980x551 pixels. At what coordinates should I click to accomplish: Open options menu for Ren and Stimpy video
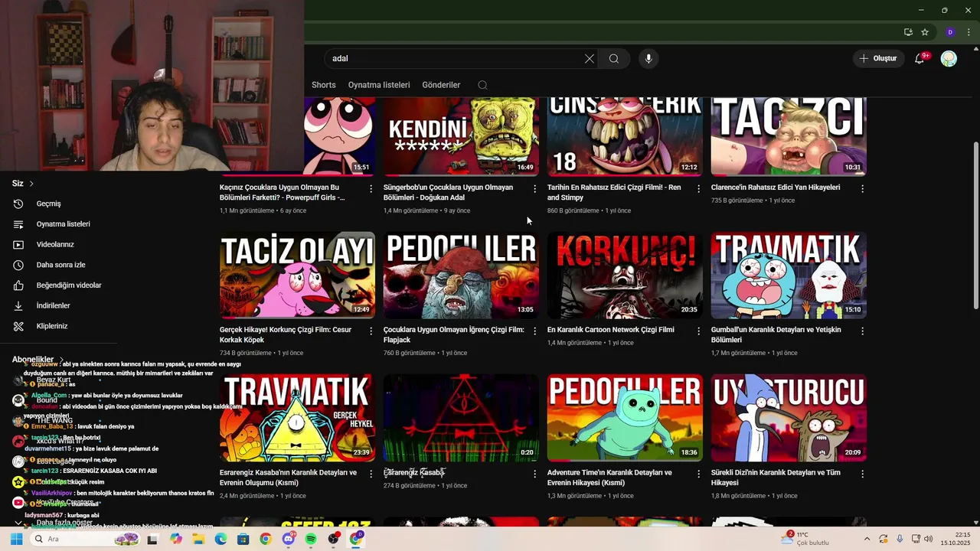(698, 188)
